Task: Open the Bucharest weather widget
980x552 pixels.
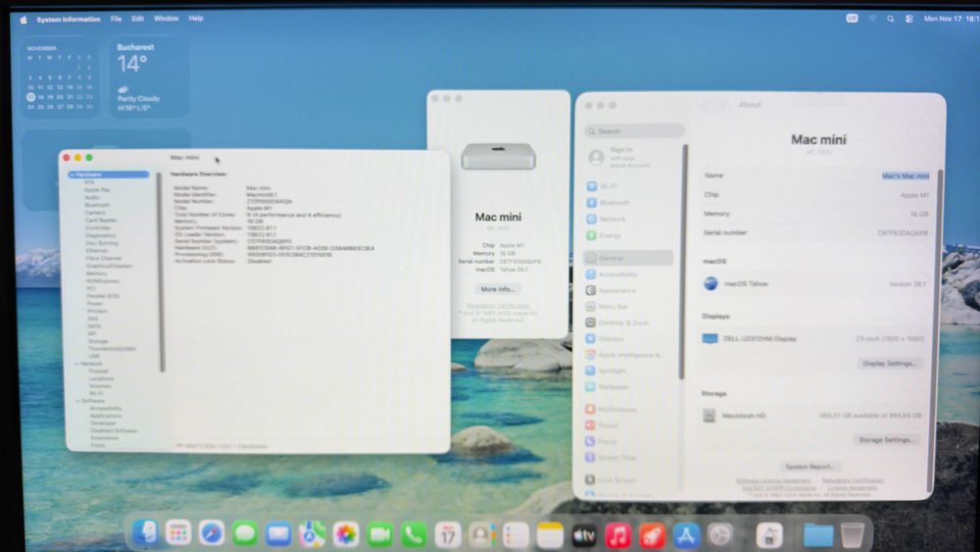Action: point(150,76)
